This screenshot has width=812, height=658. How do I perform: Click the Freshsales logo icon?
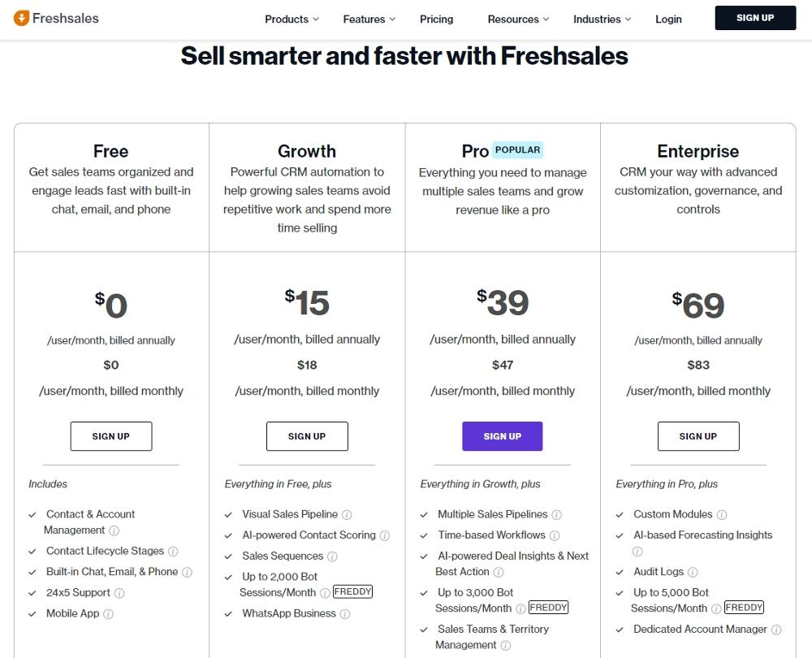21,18
